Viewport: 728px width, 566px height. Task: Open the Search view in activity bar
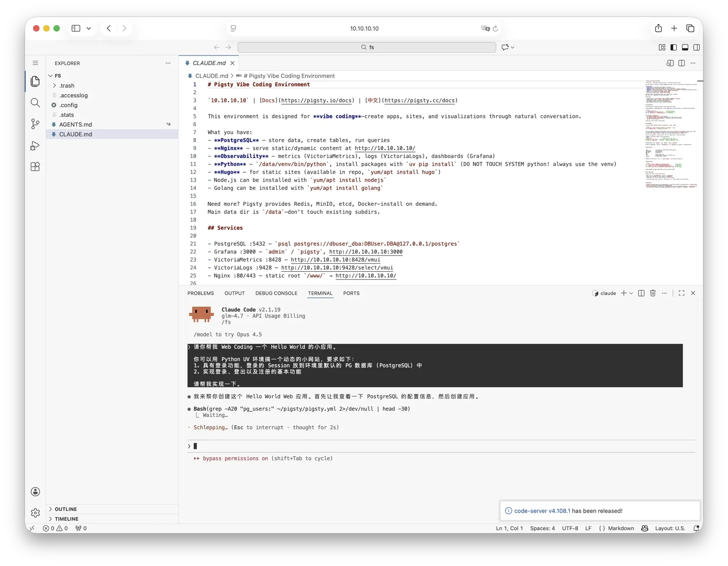(x=35, y=102)
